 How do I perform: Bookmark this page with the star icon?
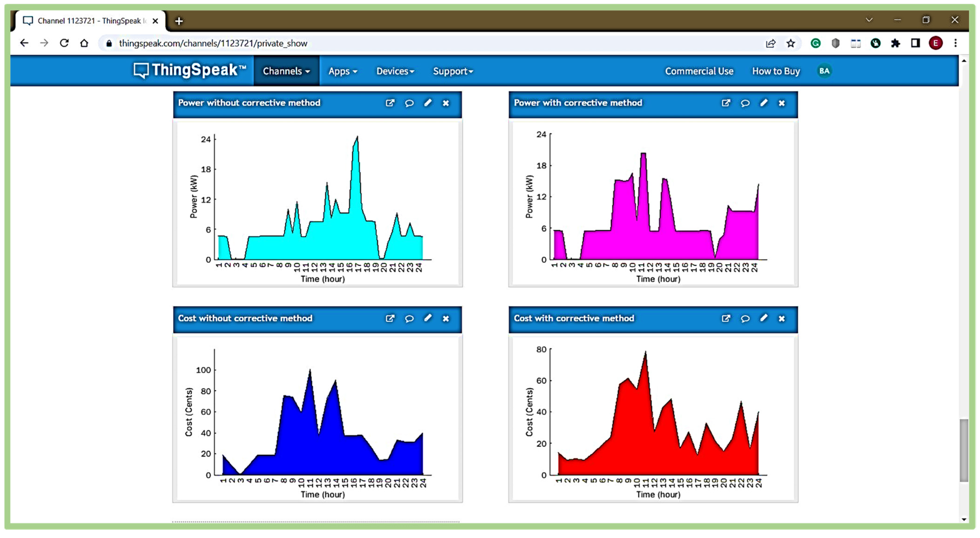790,43
